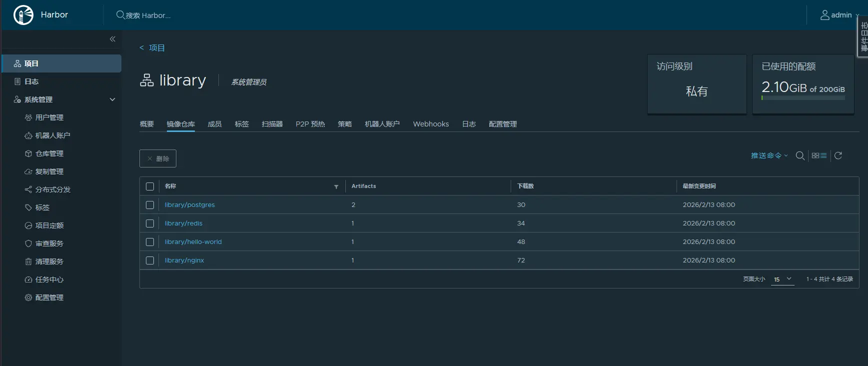
Task: Open the library/postgres repository link
Action: (x=190, y=205)
